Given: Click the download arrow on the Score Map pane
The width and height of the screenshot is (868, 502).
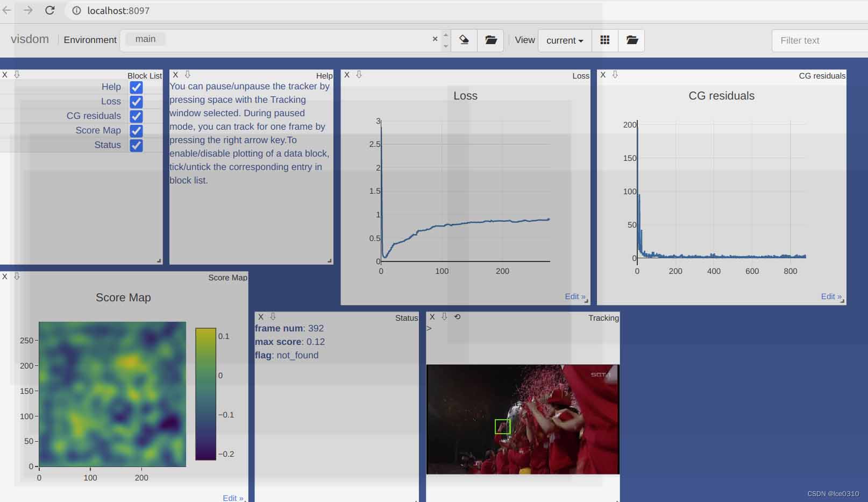Looking at the screenshot, I should pyautogui.click(x=17, y=277).
